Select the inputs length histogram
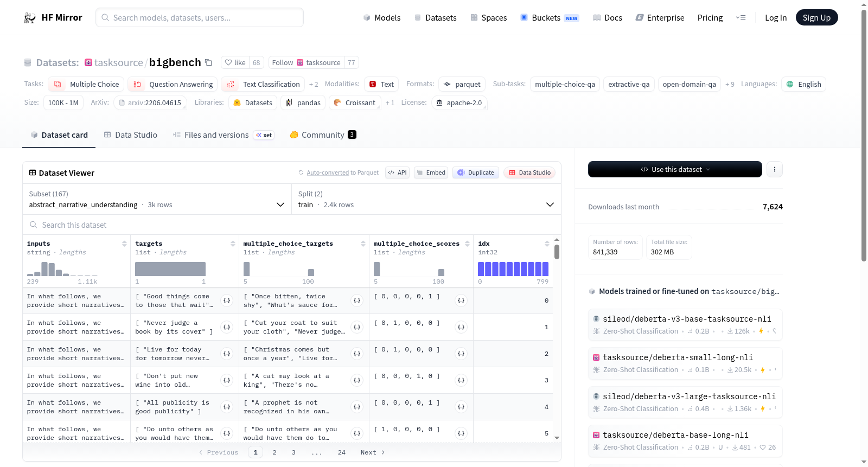The image size is (868, 467). [x=62, y=269]
